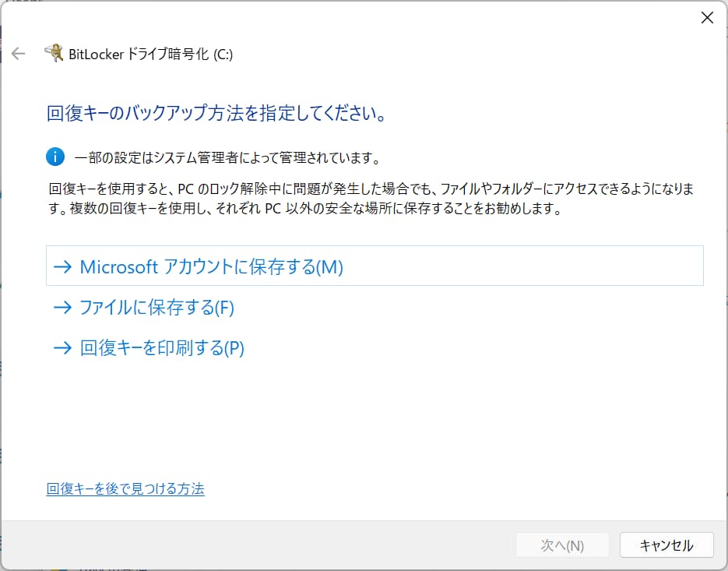Click the arrow icon beside ファイルに保存する

(62, 307)
